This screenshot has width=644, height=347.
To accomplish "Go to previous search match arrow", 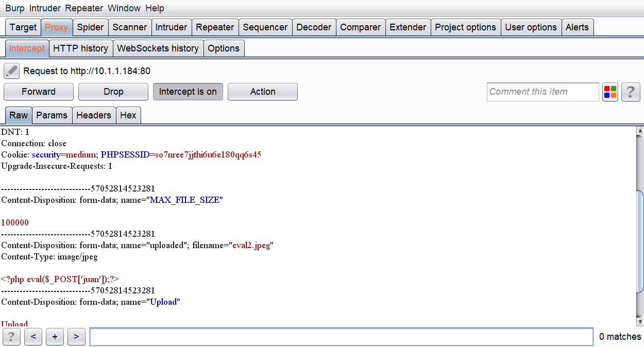I will click(33, 337).
